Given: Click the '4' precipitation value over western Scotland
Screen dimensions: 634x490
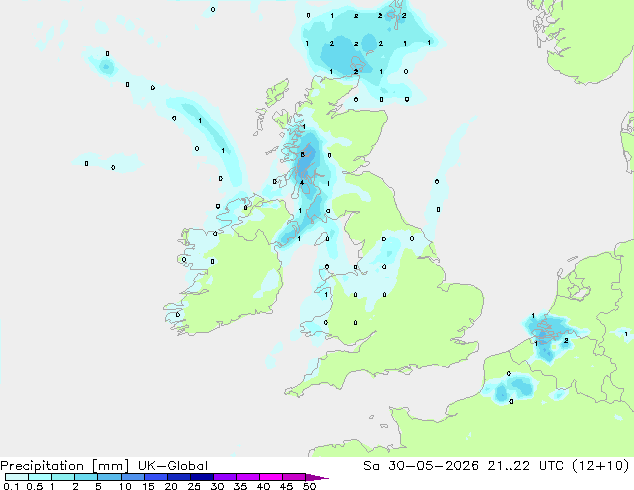Looking at the screenshot, I should [x=302, y=183].
